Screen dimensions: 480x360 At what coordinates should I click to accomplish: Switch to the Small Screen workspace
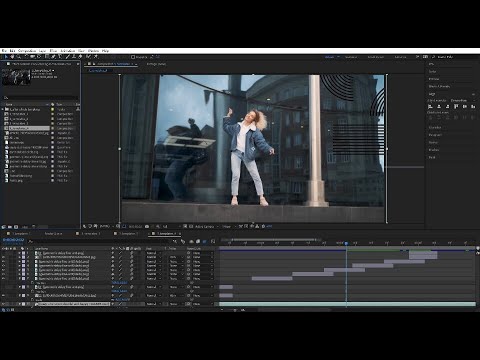pos(375,57)
